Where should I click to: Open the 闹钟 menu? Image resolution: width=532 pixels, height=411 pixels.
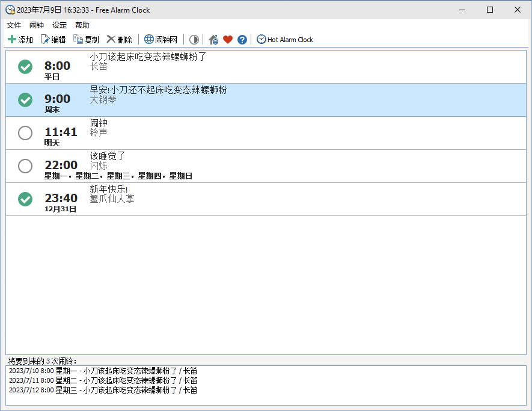point(37,25)
